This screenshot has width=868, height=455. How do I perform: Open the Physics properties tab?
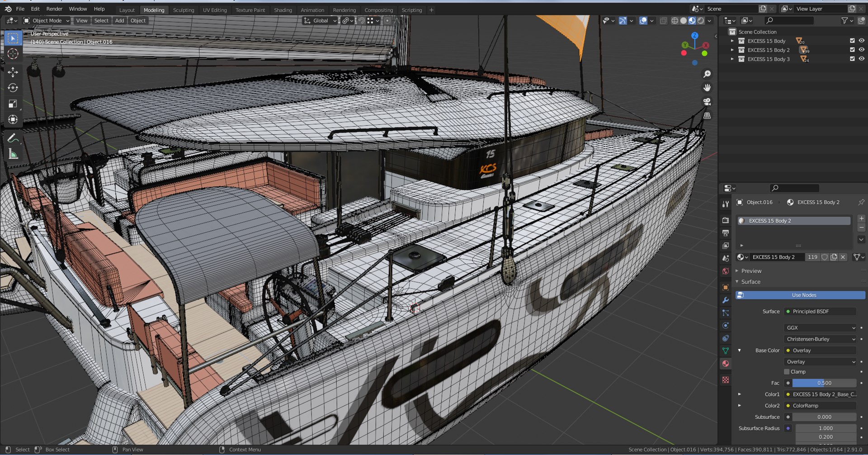(726, 325)
